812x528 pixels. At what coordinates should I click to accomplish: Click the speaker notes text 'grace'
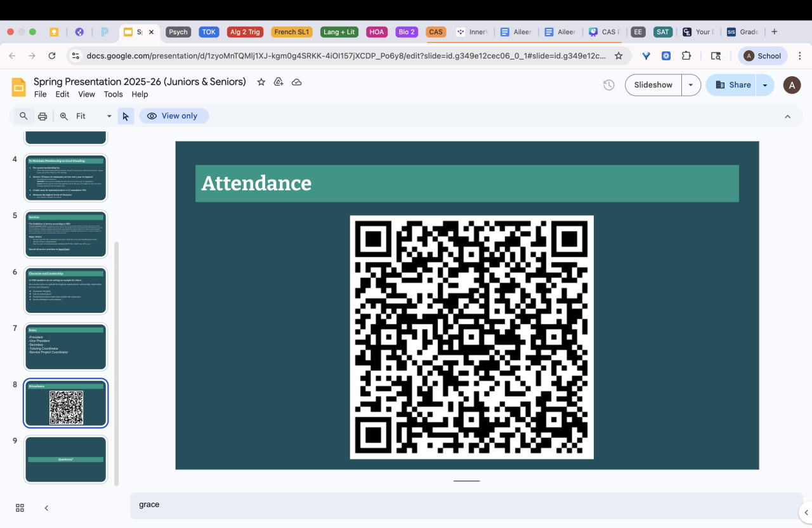[149, 505]
